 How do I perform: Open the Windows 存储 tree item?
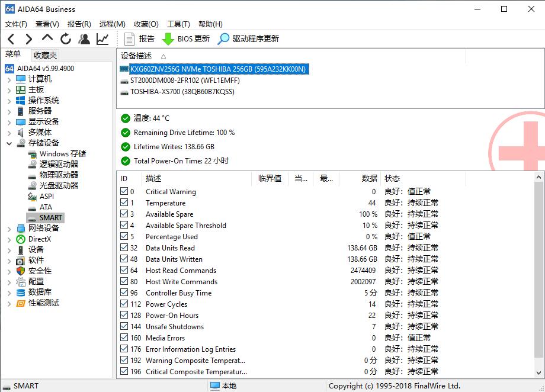pos(57,153)
